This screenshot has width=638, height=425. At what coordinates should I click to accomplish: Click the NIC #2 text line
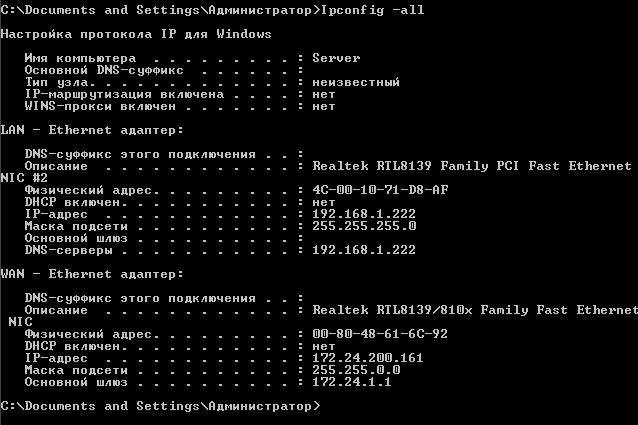pos(24,178)
